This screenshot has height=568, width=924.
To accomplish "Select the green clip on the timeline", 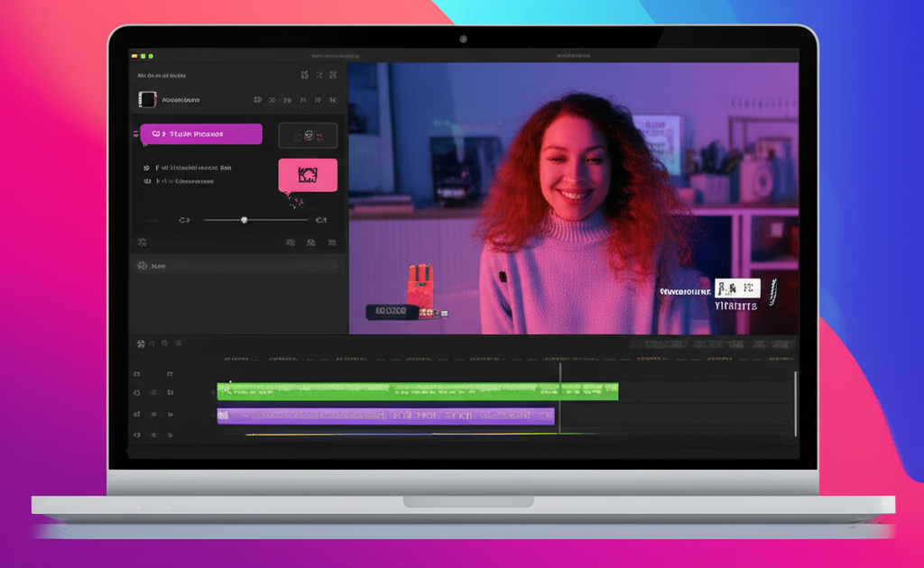I will (418, 390).
